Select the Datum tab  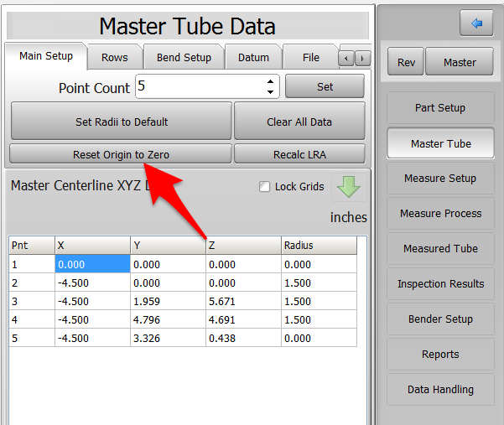click(253, 58)
